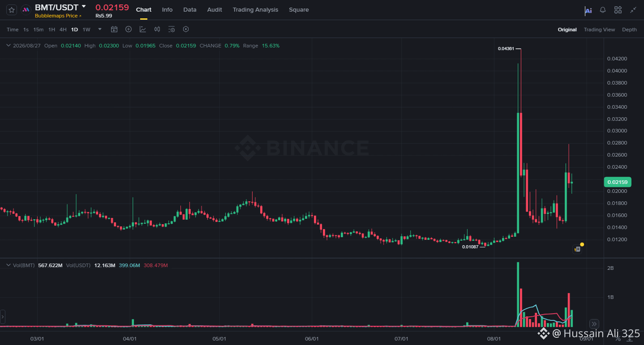Open price alerts with the bell icon
644x345 pixels.
click(603, 10)
